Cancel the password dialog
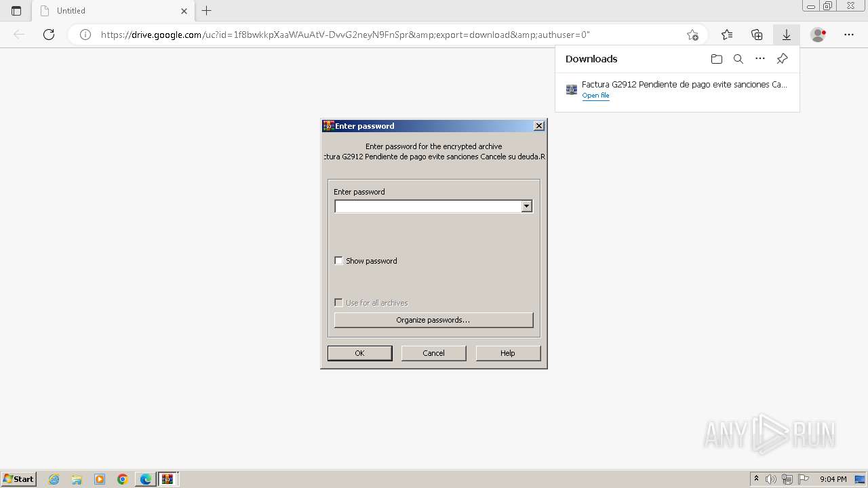The height and width of the screenshot is (488, 868). 433,353
